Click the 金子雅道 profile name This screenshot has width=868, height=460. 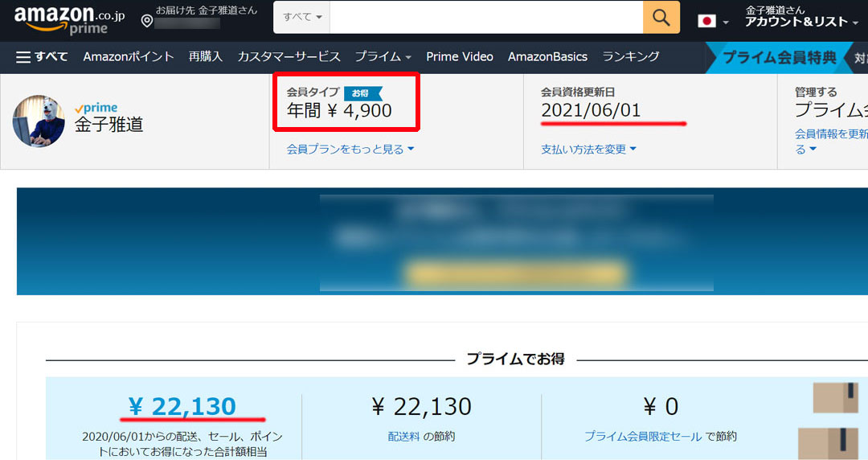pyautogui.click(x=109, y=125)
